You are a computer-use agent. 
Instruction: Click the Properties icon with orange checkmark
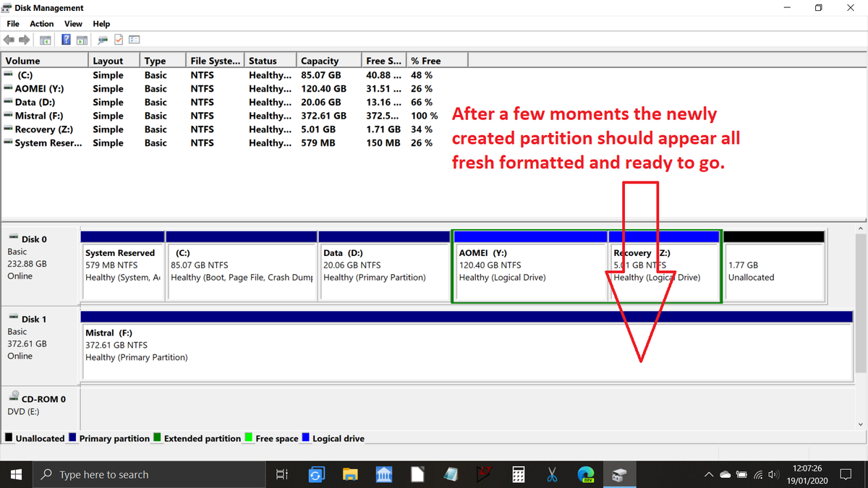point(119,40)
